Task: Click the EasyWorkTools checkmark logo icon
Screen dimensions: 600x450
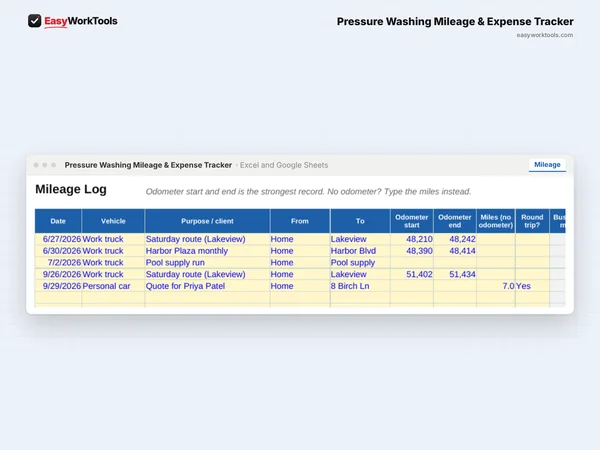Action: click(x=34, y=21)
